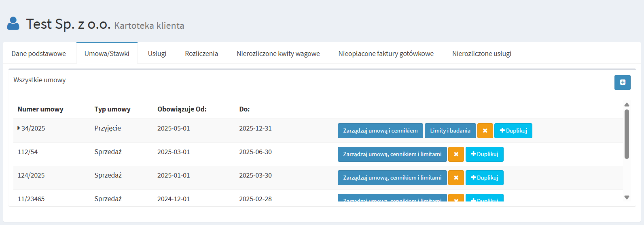
Task: Add a new contract with plus icon
Action: tap(622, 82)
